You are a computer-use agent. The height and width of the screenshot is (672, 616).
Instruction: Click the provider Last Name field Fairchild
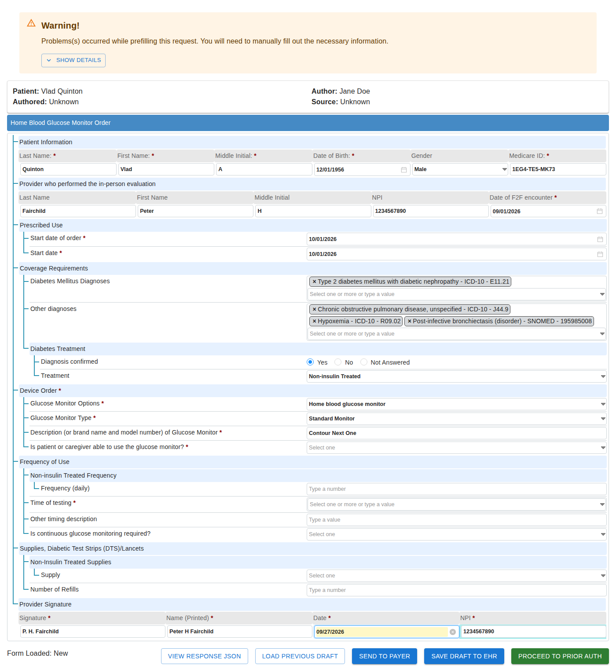click(78, 211)
